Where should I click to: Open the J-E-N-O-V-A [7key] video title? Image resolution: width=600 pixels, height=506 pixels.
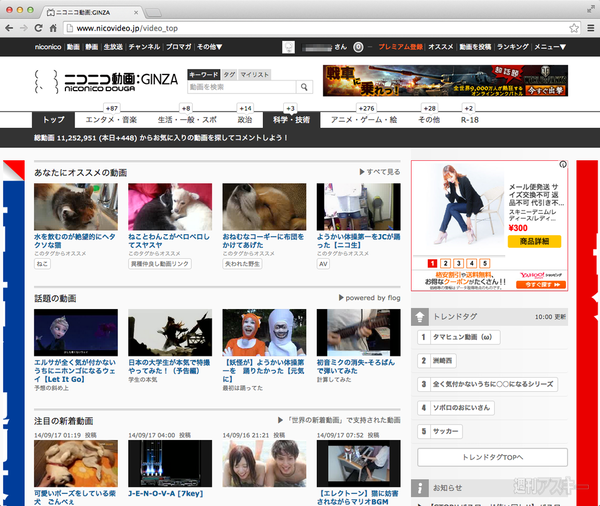[166, 493]
